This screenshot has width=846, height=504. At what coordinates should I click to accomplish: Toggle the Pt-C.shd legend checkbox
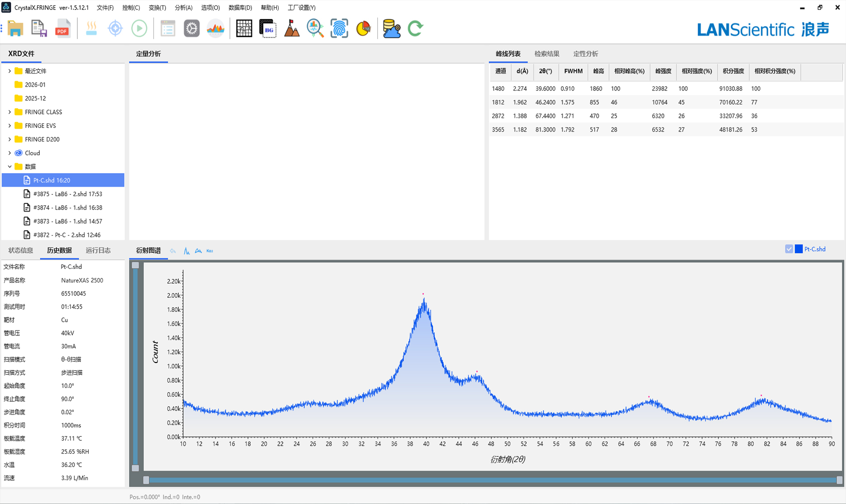tap(789, 249)
